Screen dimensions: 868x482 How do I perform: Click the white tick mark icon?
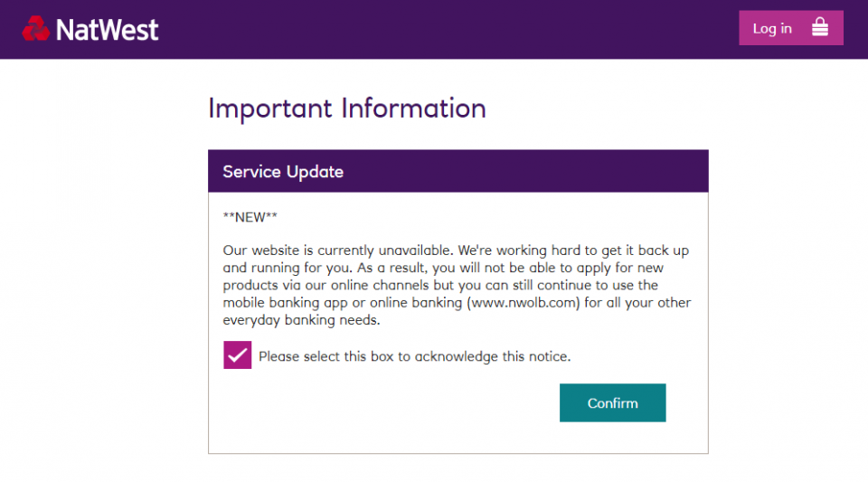[x=237, y=355]
